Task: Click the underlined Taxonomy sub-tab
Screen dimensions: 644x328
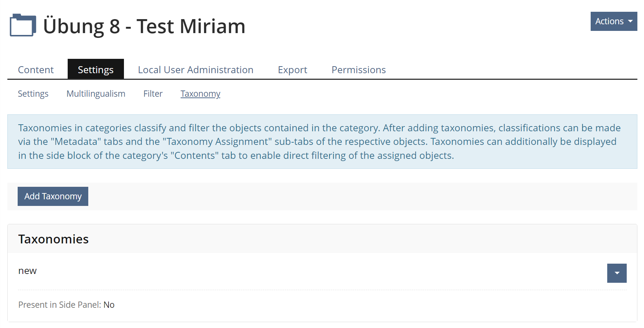Action: [x=200, y=94]
